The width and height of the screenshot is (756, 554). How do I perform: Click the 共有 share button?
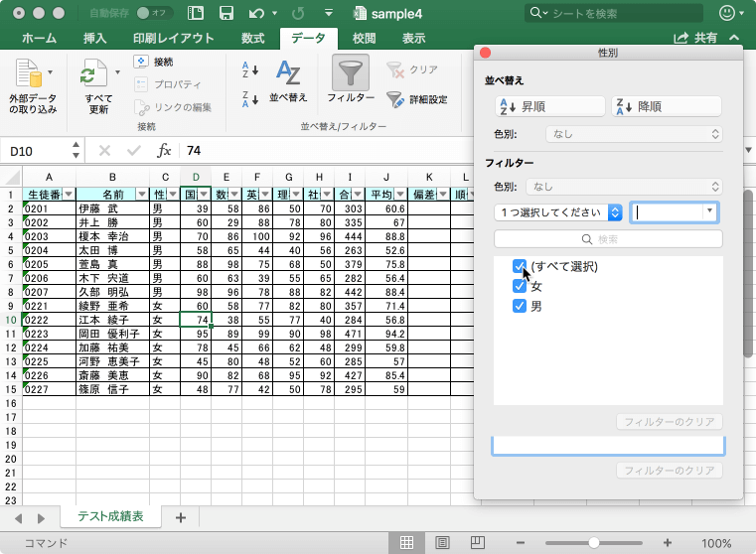tap(695, 38)
